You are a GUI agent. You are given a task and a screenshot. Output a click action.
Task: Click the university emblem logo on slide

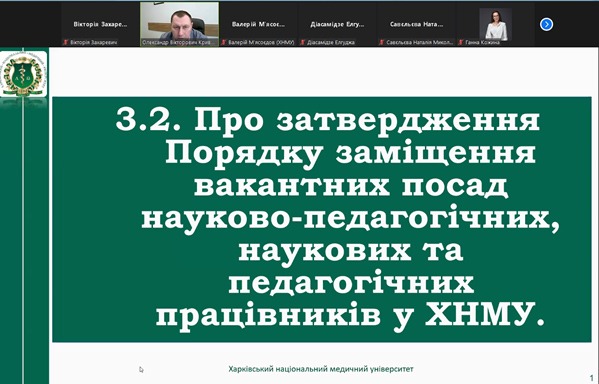pyautogui.click(x=24, y=74)
